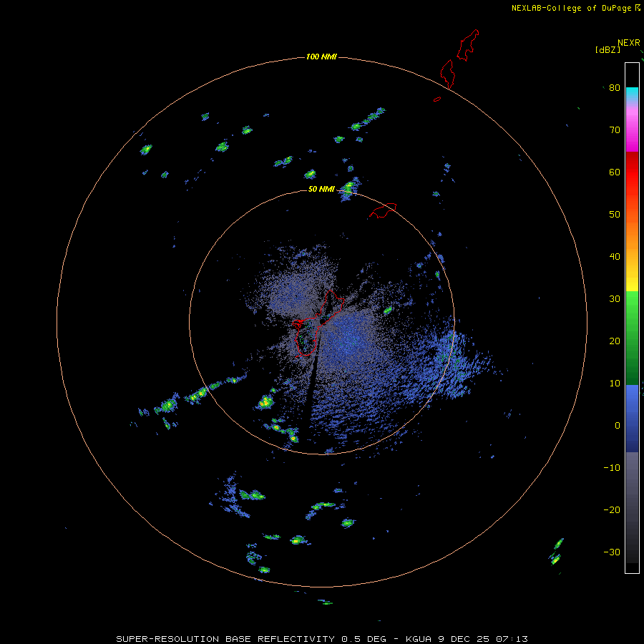This screenshot has width=644, height=644.
Task: Click the 60 value on the dBZ scale
Action: coord(615,172)
